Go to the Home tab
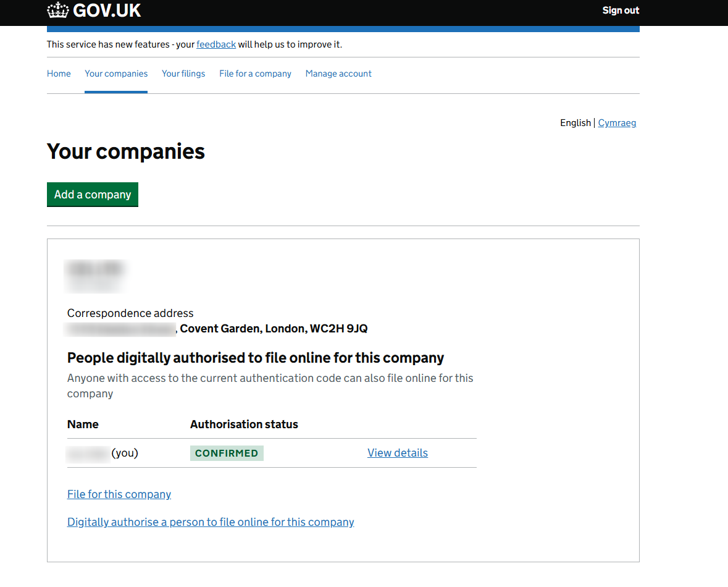The image size is (728, 587). tap(59, 74)
